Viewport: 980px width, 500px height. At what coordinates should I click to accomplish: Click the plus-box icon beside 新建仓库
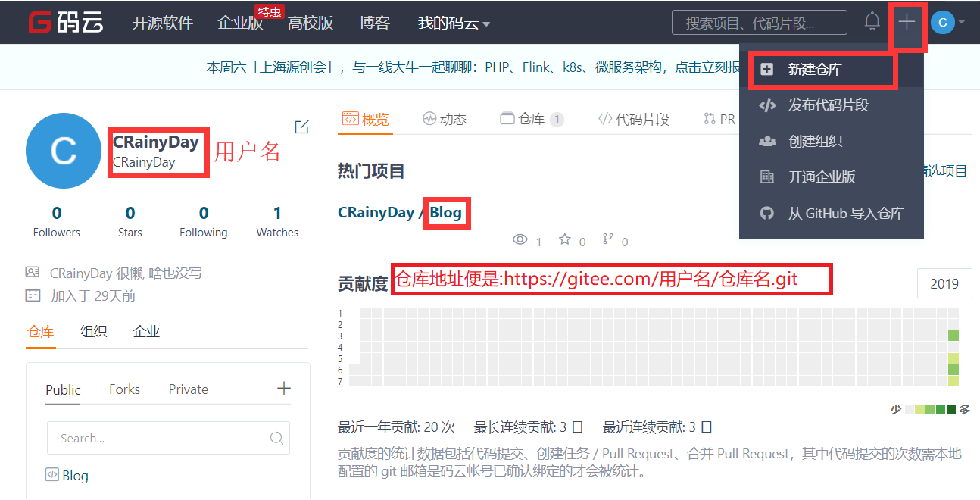pos(767,69)
